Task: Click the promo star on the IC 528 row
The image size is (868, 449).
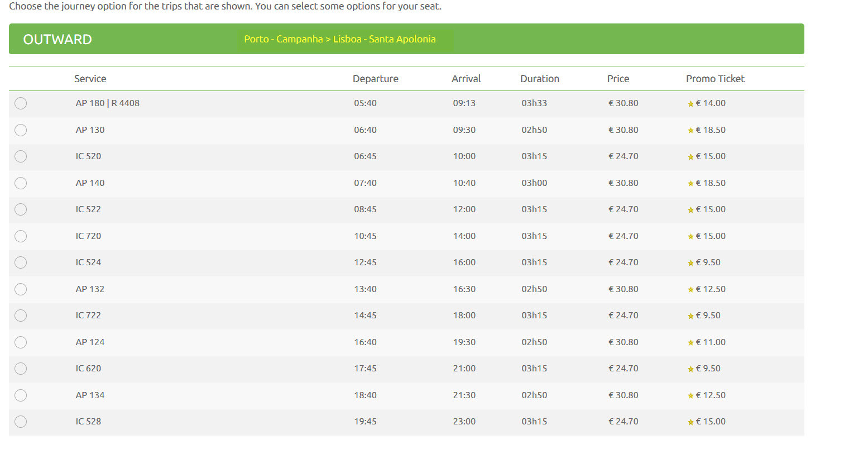Action: [690, 422]
